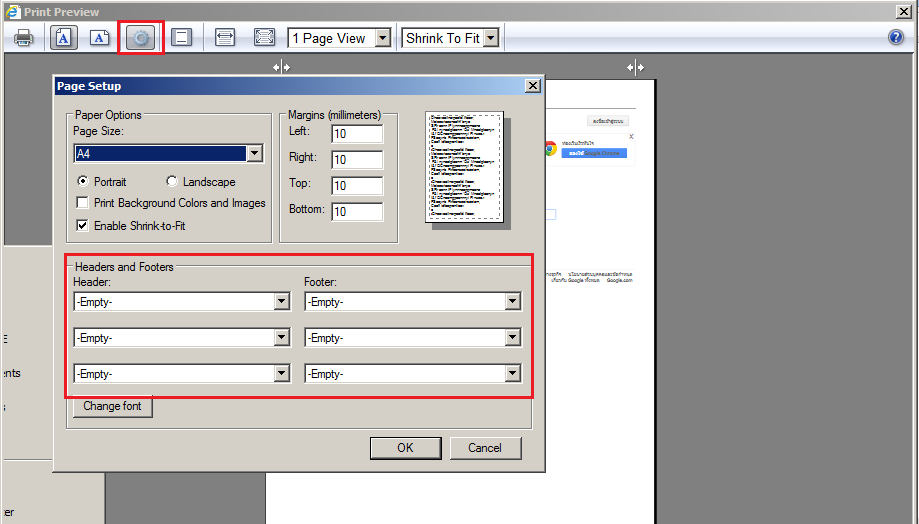Screen dimensions: 919x524
Task: Open Page Setup gear icon
Action: (x=141, y=38)
